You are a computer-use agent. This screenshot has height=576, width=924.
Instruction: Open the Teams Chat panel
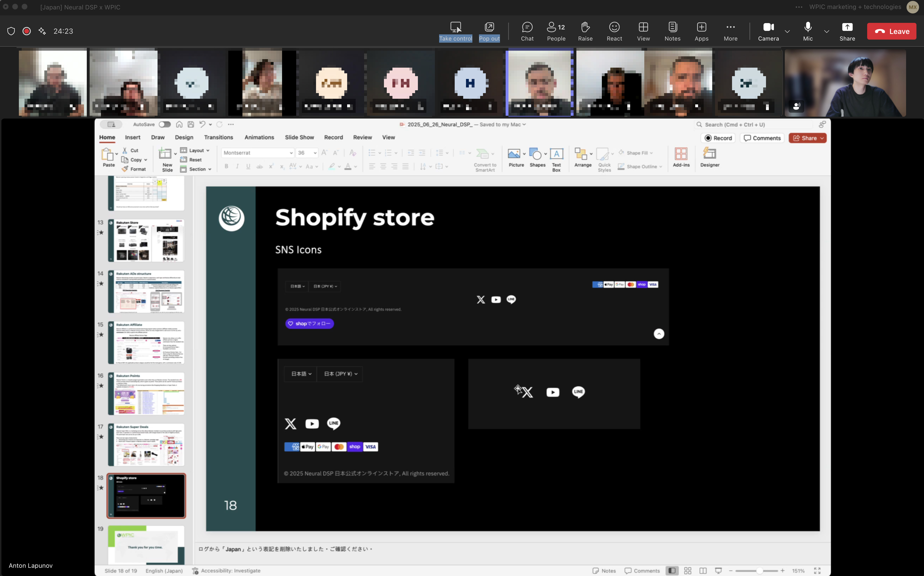[527, 31]
